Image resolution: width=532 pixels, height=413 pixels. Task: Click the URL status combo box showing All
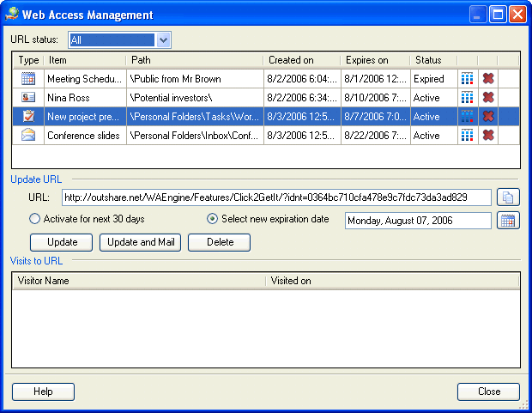(119, 40)
